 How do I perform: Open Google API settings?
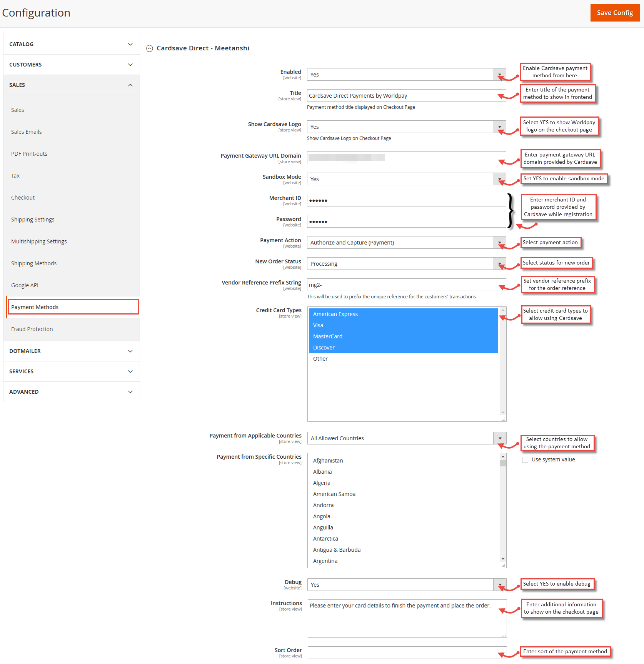(x=25, y=285)
